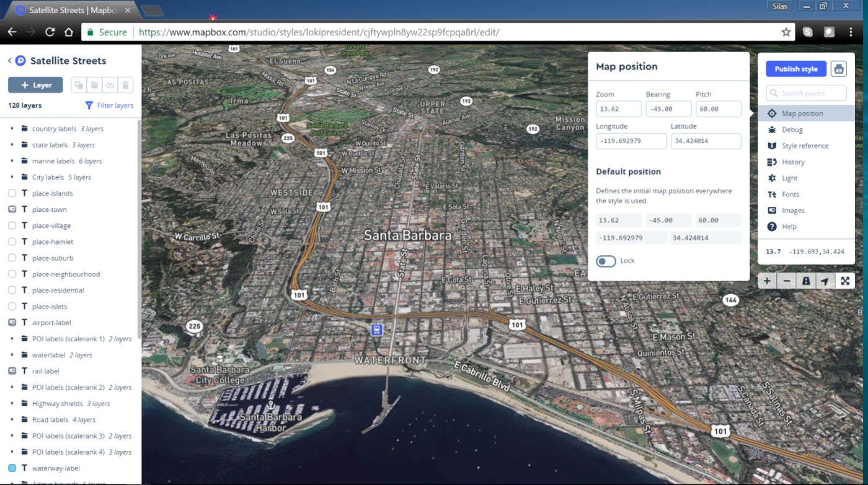The height and width of the screenshot is (485, 868).
Task: Click the place-town layer icon box
Action: pyautogui.click(x=12, y=209)
